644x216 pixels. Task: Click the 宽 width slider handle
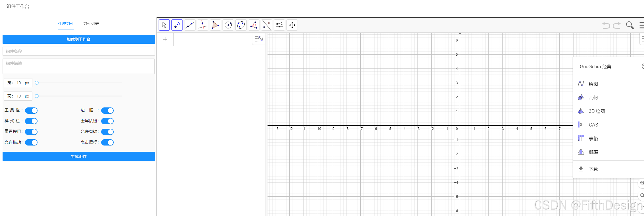pyautogui.click(x=37, y=83)
